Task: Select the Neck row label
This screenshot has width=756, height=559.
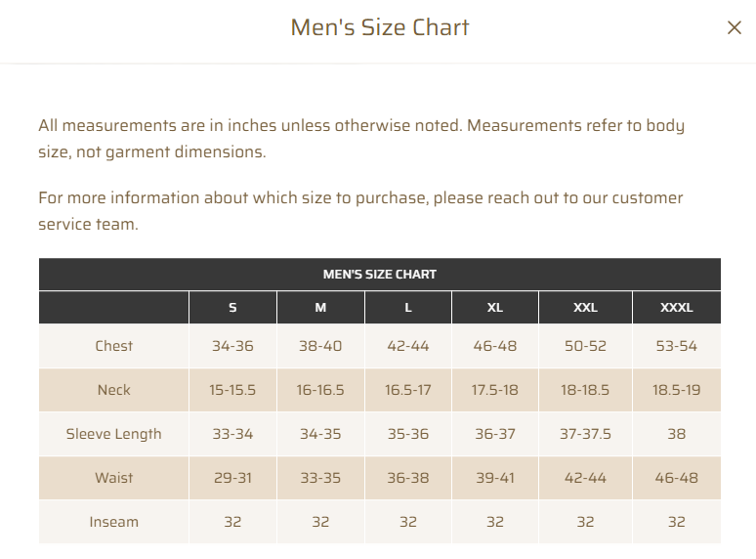Action: 114,390
